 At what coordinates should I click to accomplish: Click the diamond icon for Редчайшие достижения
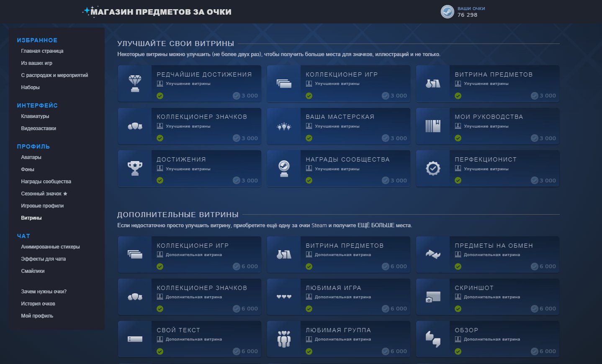pyautogui.click(x=135, y=83)
